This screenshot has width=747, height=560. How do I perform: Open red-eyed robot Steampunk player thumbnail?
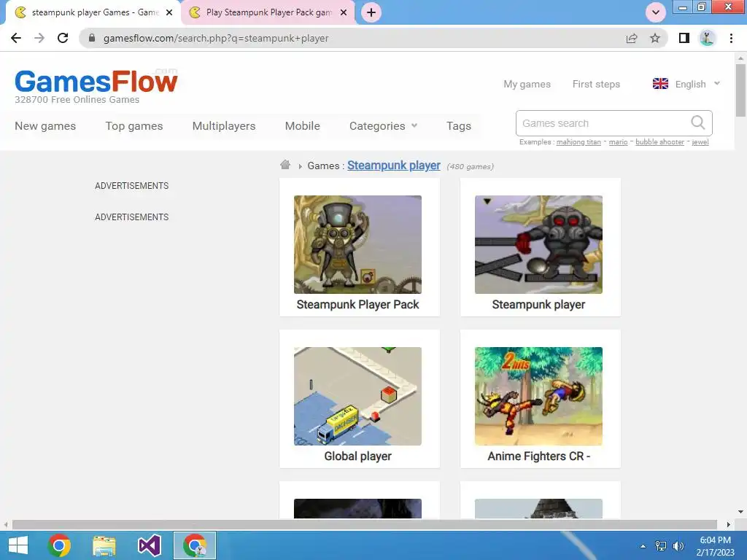point(538,244)
